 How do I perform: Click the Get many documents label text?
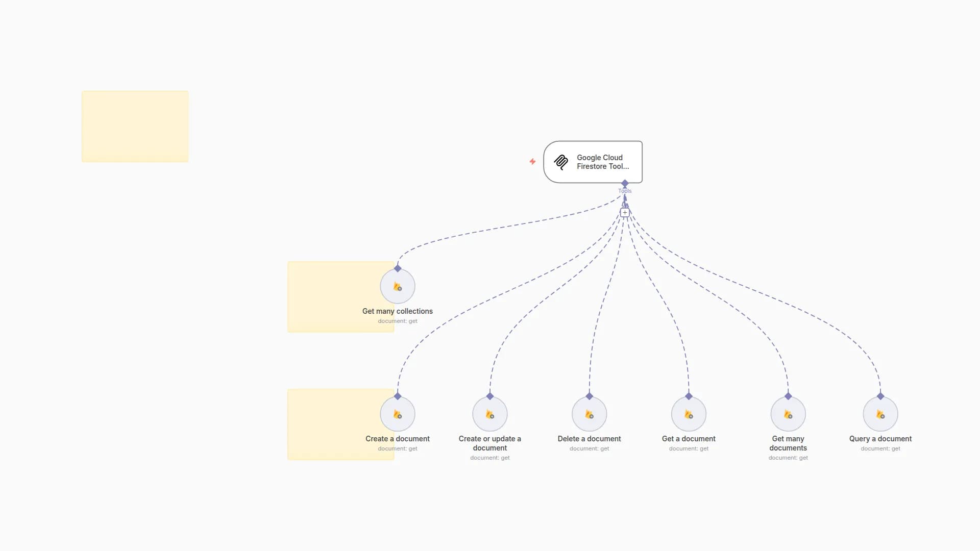[788, 443]
